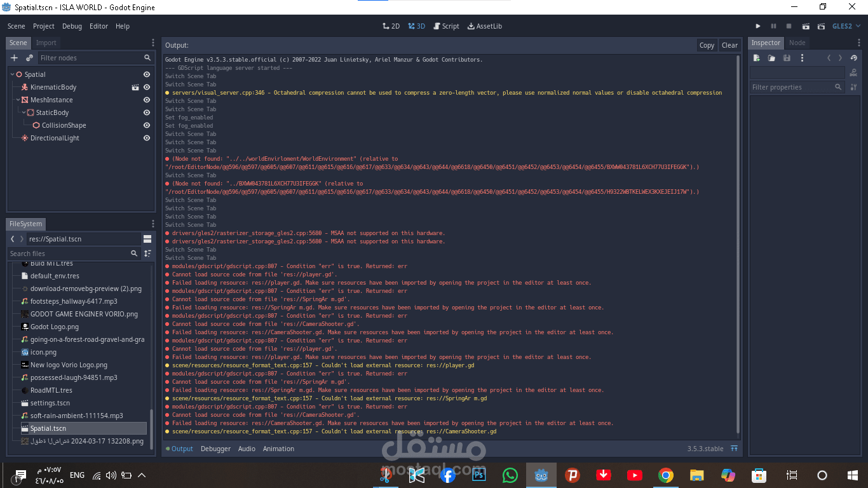Click the 3.5.3.stable version label
This screenshot has height=488, width=868.
pos(705,449)
